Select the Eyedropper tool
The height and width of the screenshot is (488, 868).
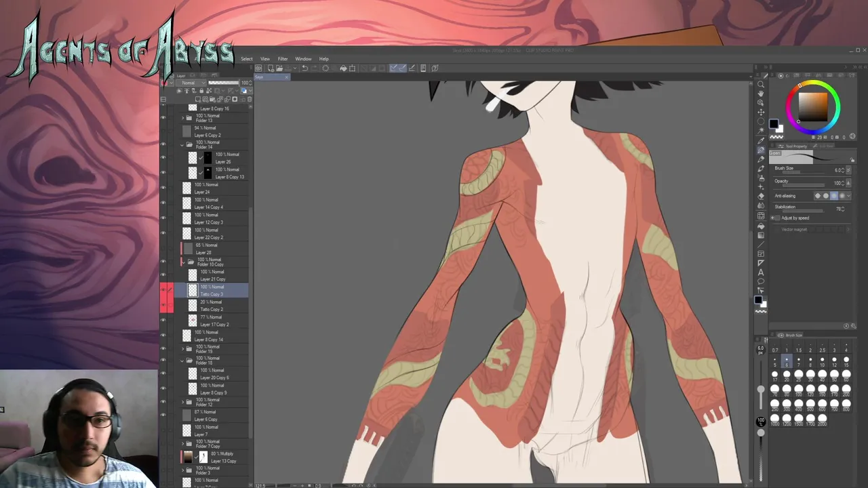(761, 140)
